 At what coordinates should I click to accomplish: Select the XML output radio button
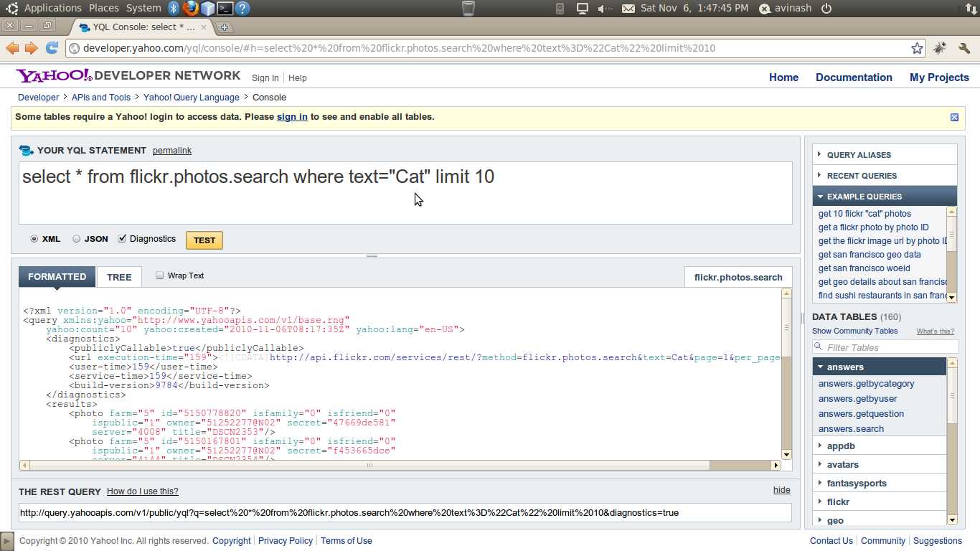(x=34, y=239)
